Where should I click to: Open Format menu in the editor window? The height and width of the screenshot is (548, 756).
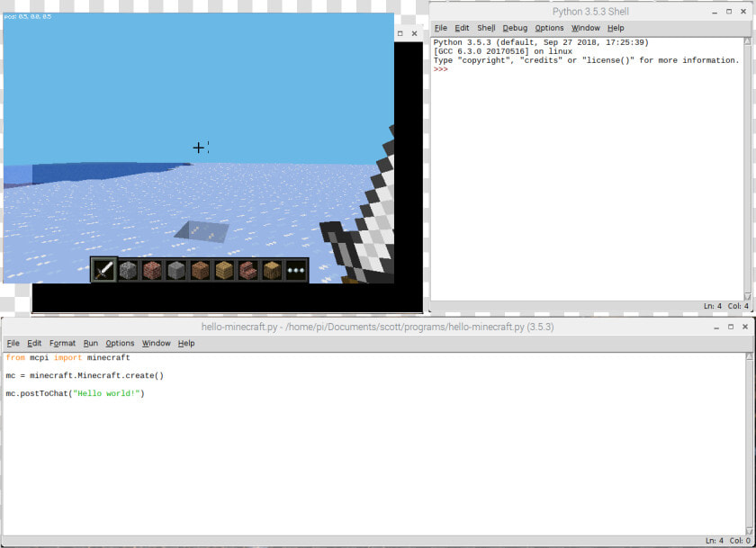[x=63, y=343]
